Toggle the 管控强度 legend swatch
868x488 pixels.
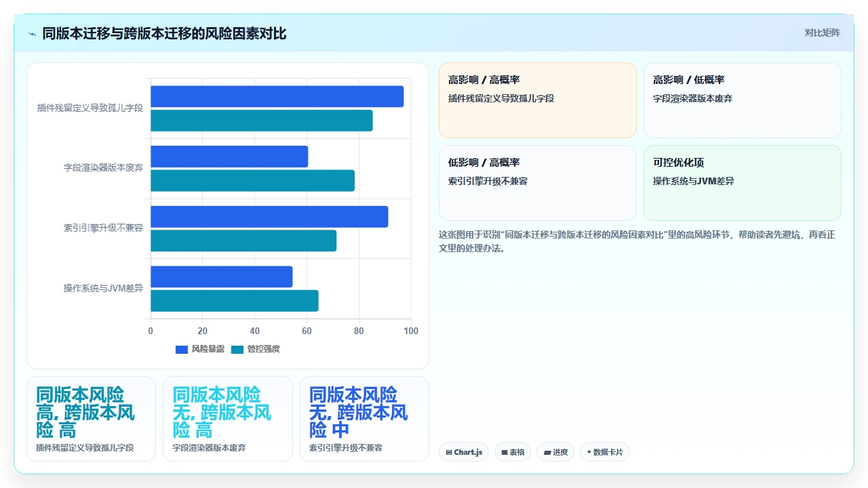click(x=237, y=350)
